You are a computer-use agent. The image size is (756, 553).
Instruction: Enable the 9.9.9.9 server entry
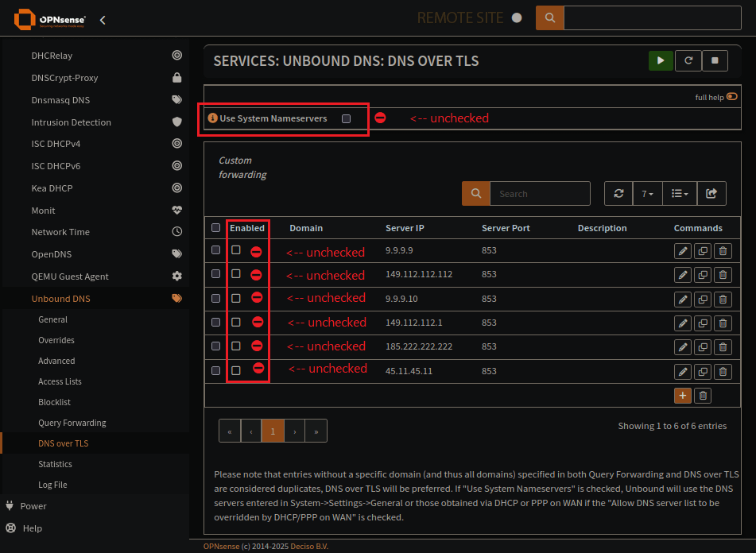pyautogui.click(x=236, y=249)
